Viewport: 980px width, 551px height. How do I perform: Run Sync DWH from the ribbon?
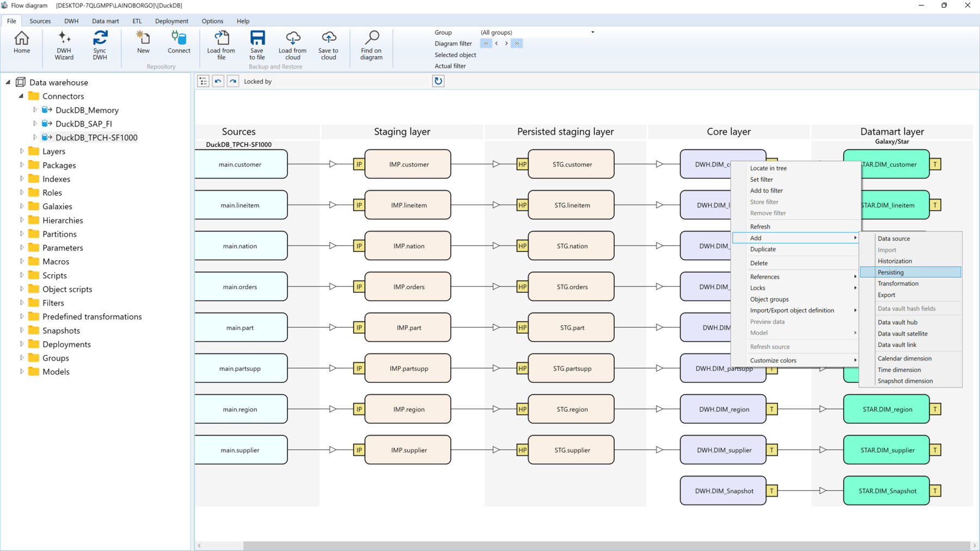(x=100, y=45)
